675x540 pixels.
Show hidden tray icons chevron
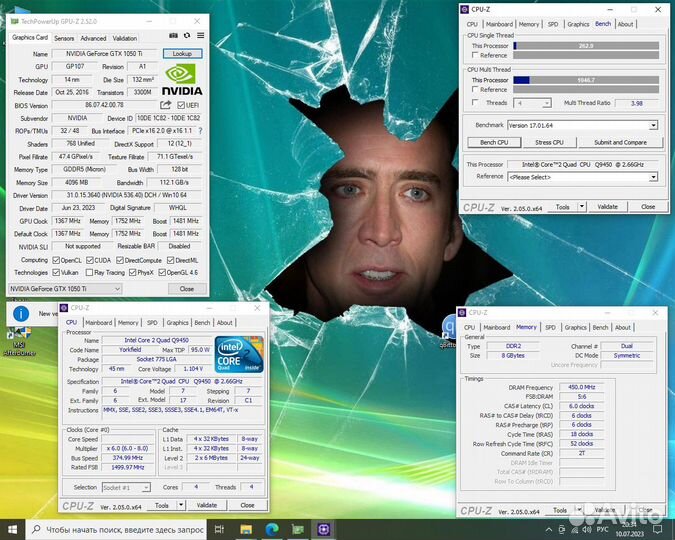549,529
